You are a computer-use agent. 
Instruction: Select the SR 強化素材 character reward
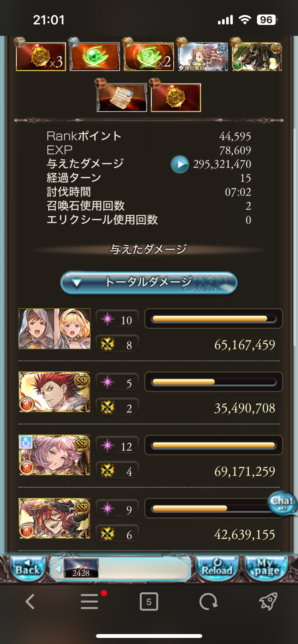click(x=203, y=57)
